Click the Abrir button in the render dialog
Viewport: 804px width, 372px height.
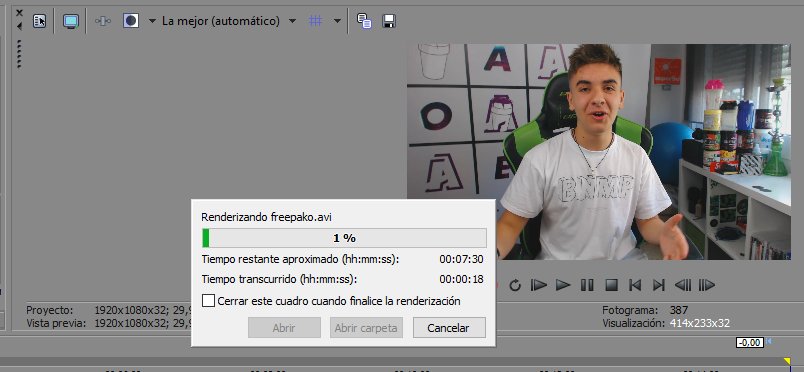[284, 328]
